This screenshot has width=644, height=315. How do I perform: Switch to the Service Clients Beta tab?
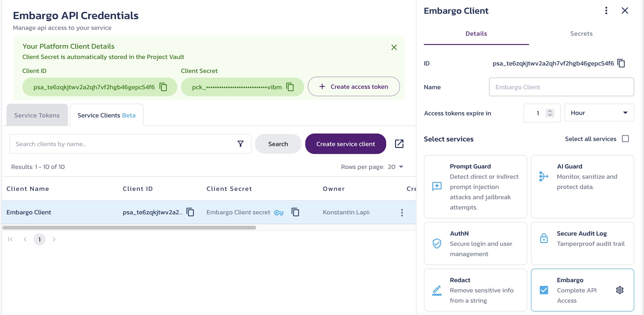click(x=107, y=115)
